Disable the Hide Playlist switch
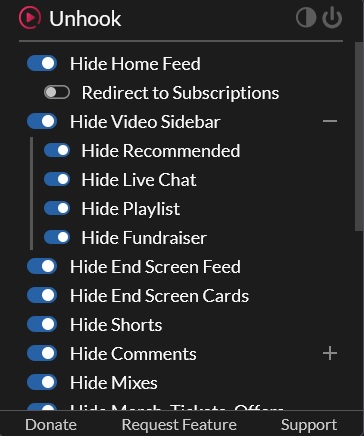 pyautogui.click(x=57, y=208)
